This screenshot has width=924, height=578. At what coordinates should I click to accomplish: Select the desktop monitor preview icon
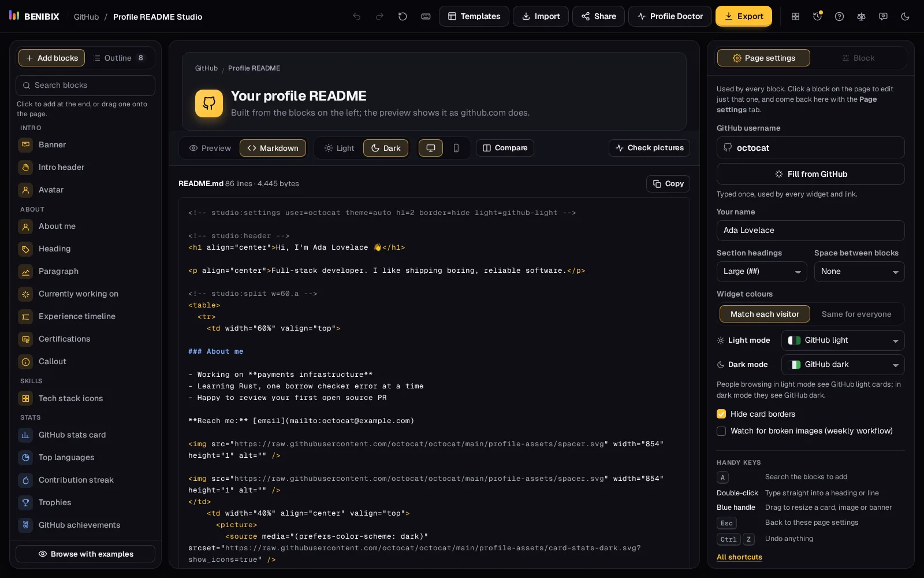431,148
